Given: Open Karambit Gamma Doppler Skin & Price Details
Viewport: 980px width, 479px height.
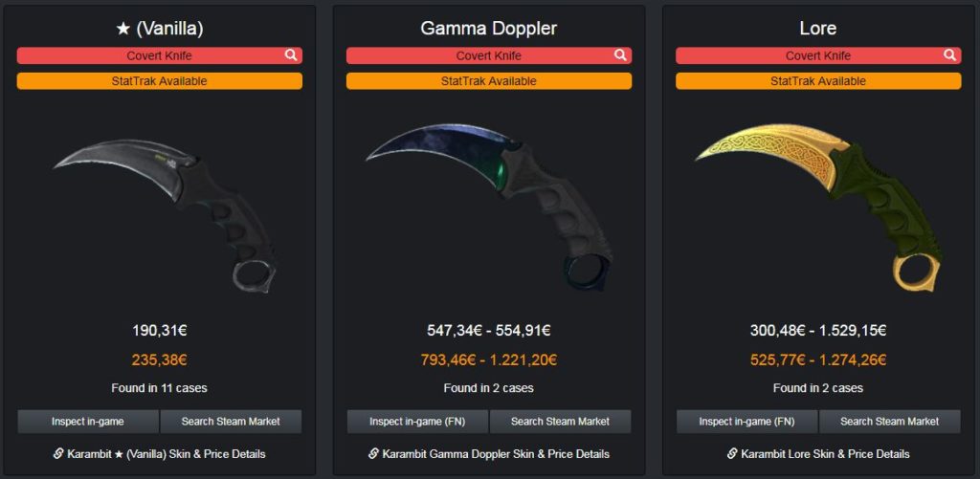Looking at the screenshot, I should point(496,454).
